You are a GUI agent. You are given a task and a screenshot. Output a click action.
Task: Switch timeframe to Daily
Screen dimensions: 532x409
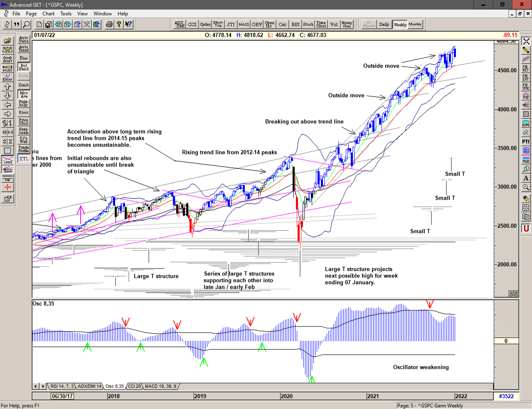[x=384, y=25]
